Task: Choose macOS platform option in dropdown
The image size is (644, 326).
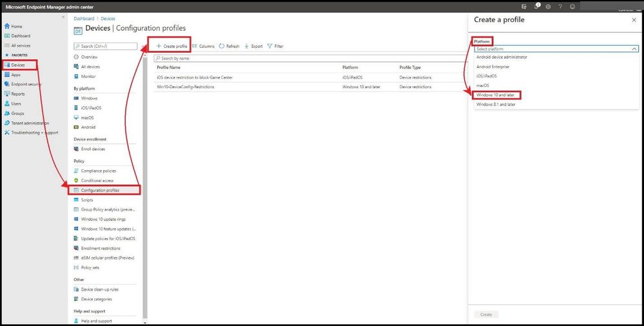Action: tap(483, 86)
